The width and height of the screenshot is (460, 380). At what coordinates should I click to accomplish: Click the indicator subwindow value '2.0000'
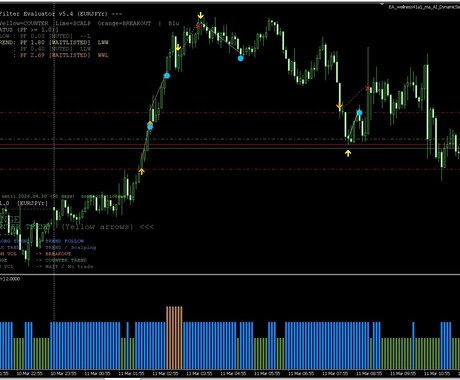click(x=13, y=279)
